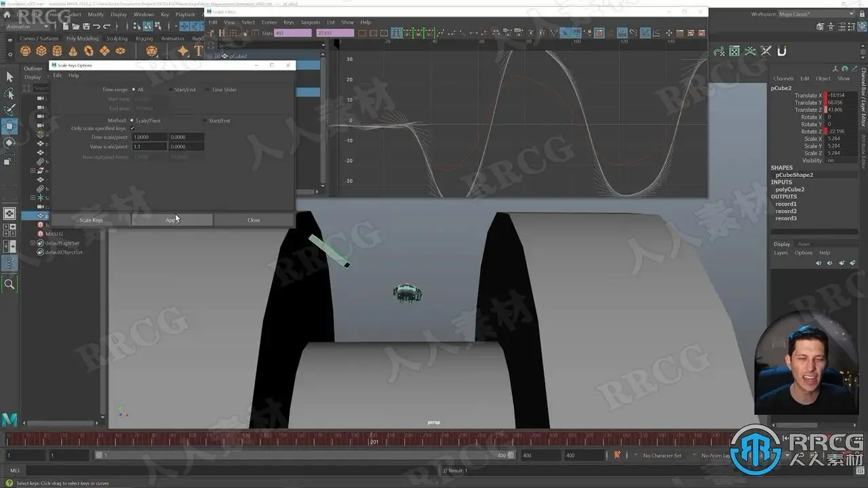868x488 pixels.
Task: Click the Scale Keys button
Action: (91, 220)
